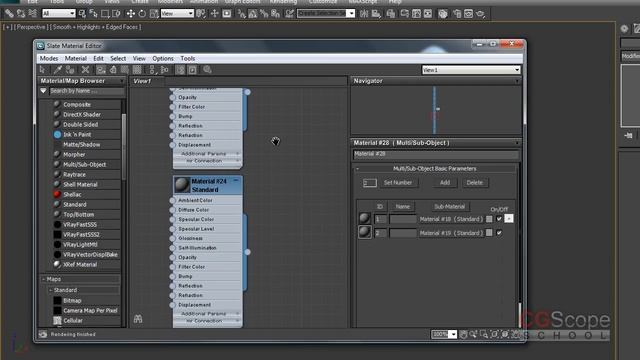This screenshot has height=360, width=640.
Task: Open the zoom percentage 100% dropdown
Action: coord(453,334)
